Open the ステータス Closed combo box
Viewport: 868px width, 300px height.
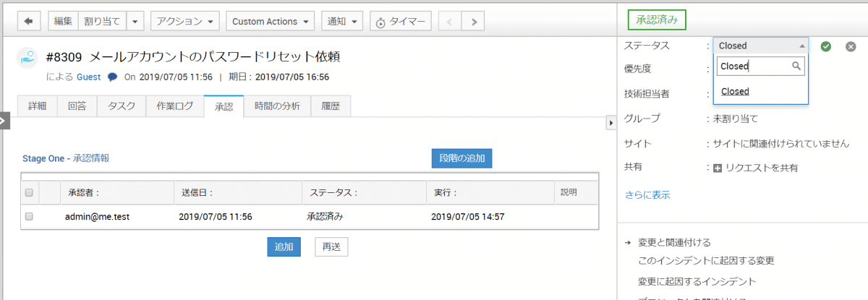pos(761,46)
